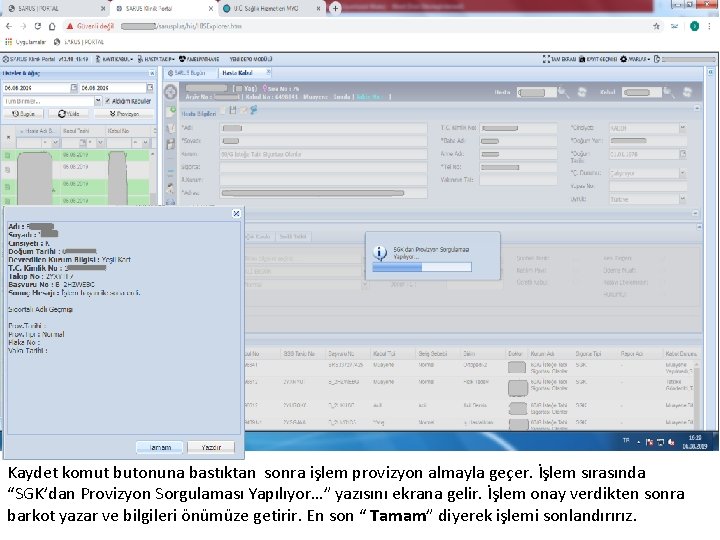Image resolution: width=720 pixels, height=540 pixels.
Task: Open the HASTA TAKİP menu
Action: click(156, 59)
